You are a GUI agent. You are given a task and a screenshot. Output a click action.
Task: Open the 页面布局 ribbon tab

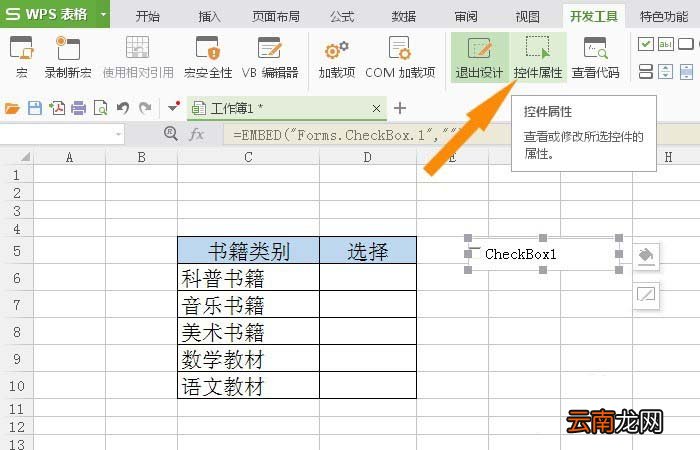[x=275, y=17]
